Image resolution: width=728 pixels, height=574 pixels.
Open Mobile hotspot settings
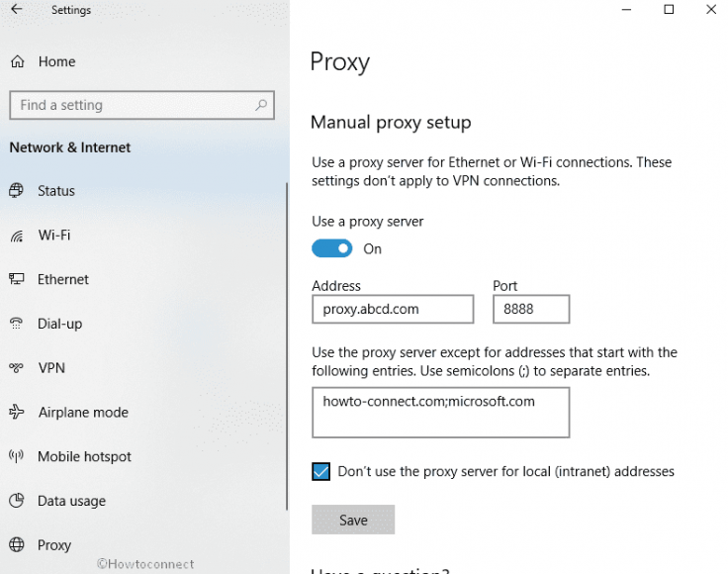(84, 456)
